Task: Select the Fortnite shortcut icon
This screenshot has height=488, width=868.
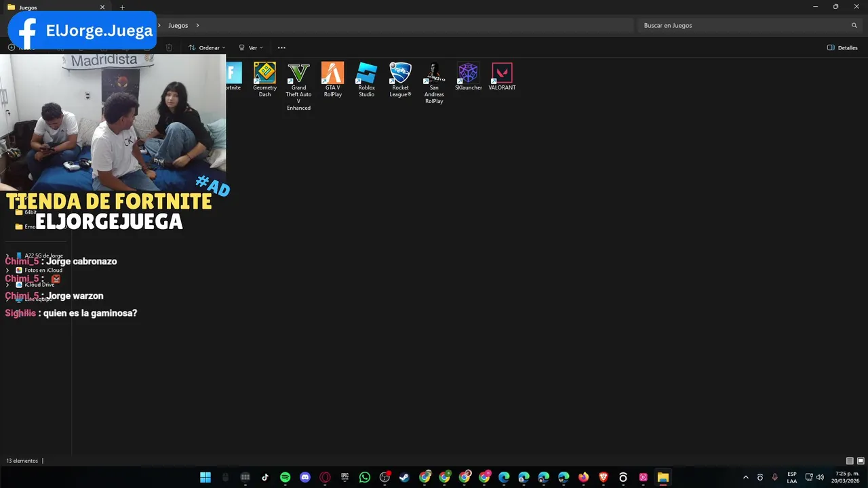Action: coord(233,77)
